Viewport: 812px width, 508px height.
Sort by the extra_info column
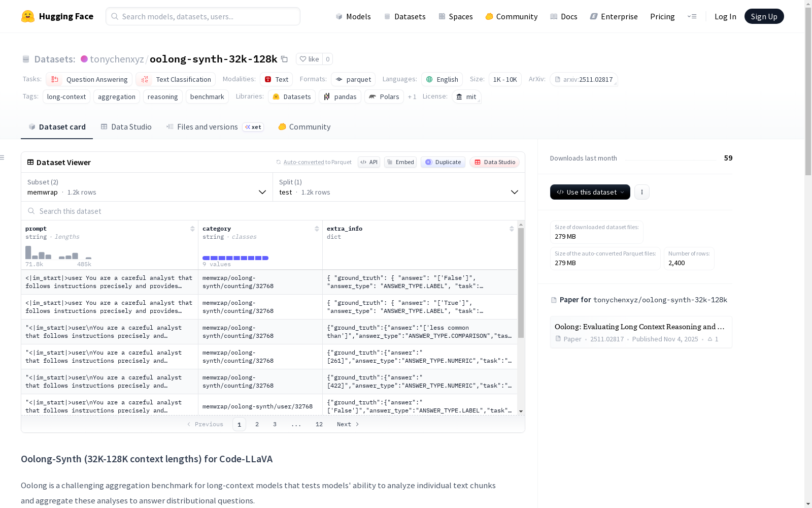[512, 229]
